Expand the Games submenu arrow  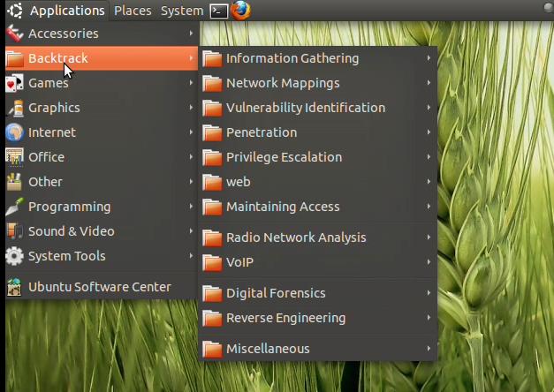coord(191,83)
